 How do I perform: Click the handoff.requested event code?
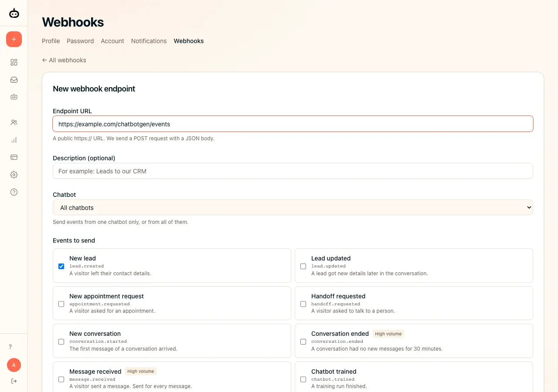point(336,304)
